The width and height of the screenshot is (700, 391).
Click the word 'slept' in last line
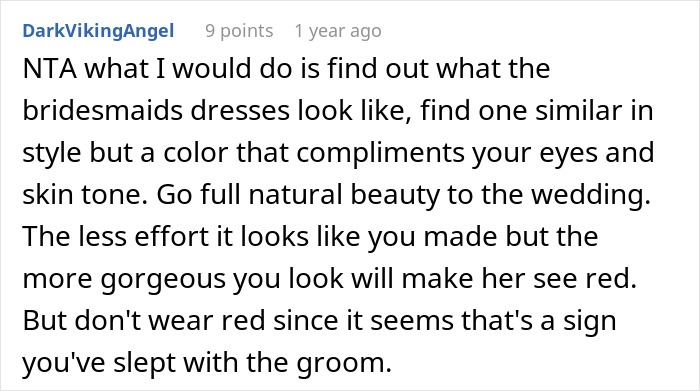pos(144,363)
